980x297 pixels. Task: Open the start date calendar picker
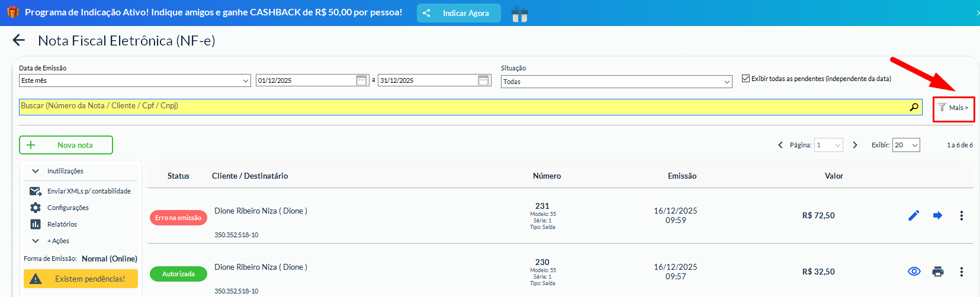pyautogui.click(x=361, y=80)
